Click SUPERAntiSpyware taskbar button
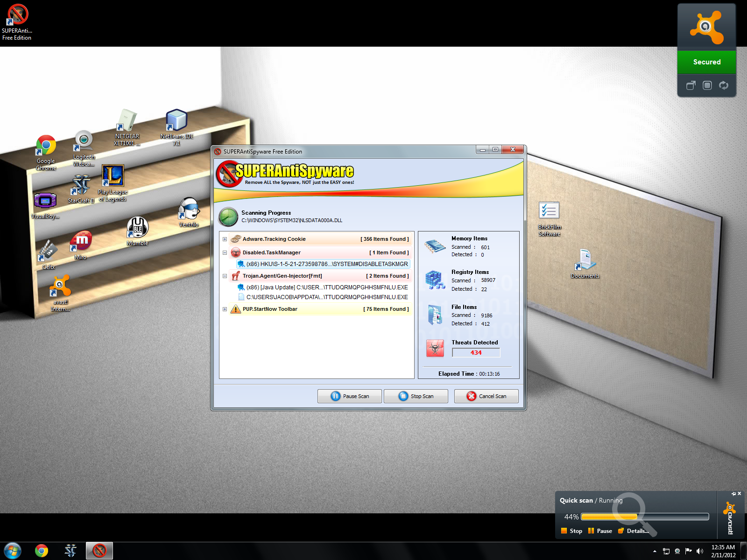Viewport: 747px width, 560px height. [99, 551]
